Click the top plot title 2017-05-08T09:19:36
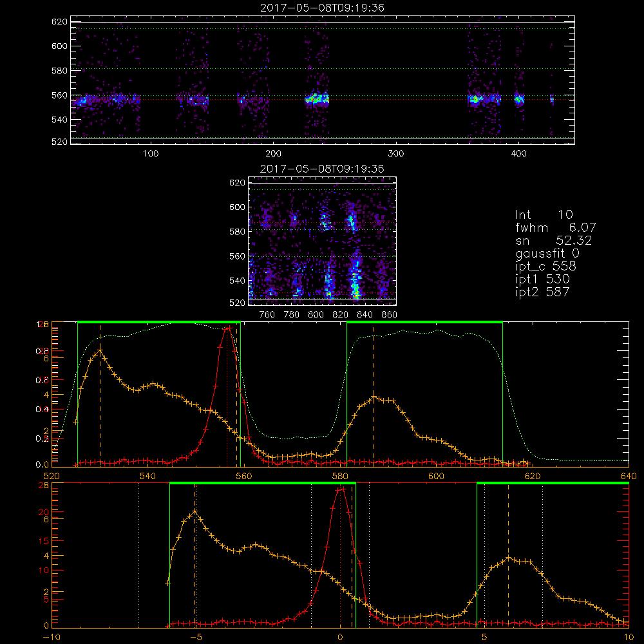 (x=322, y=8)
